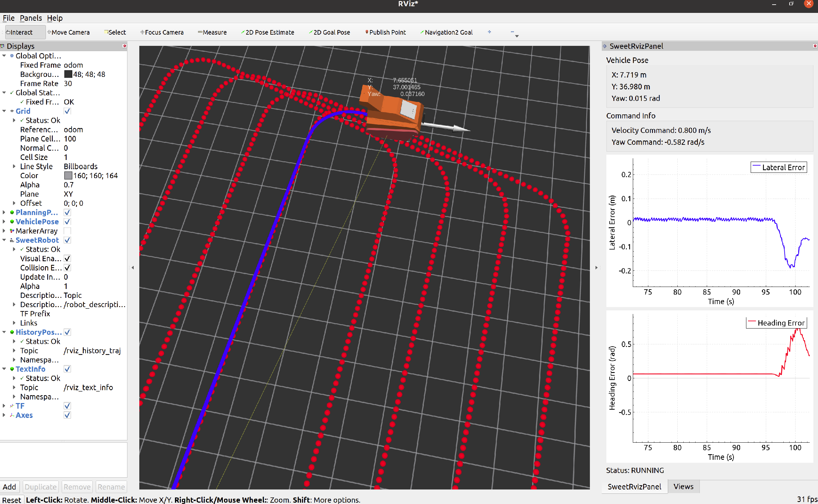Set a 2D Goal Pose
The image size is (818, 504).
tap(329, 32)
